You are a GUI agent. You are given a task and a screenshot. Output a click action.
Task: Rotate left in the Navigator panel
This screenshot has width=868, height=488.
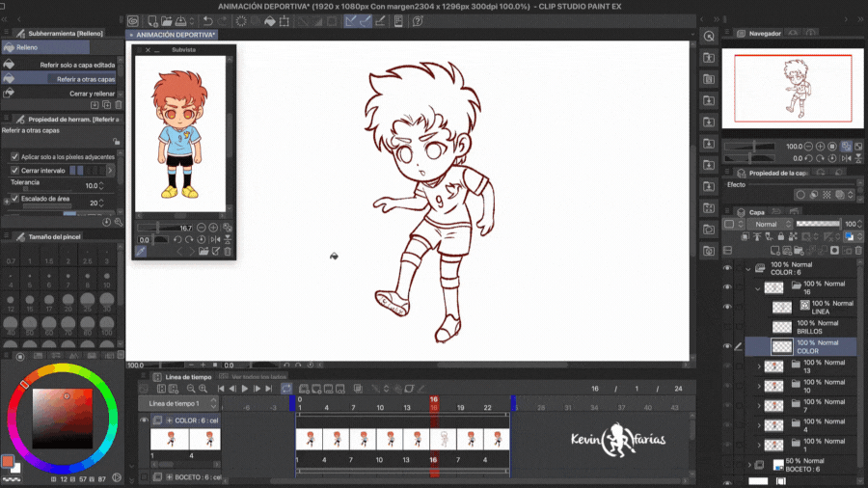click(808, 158)
